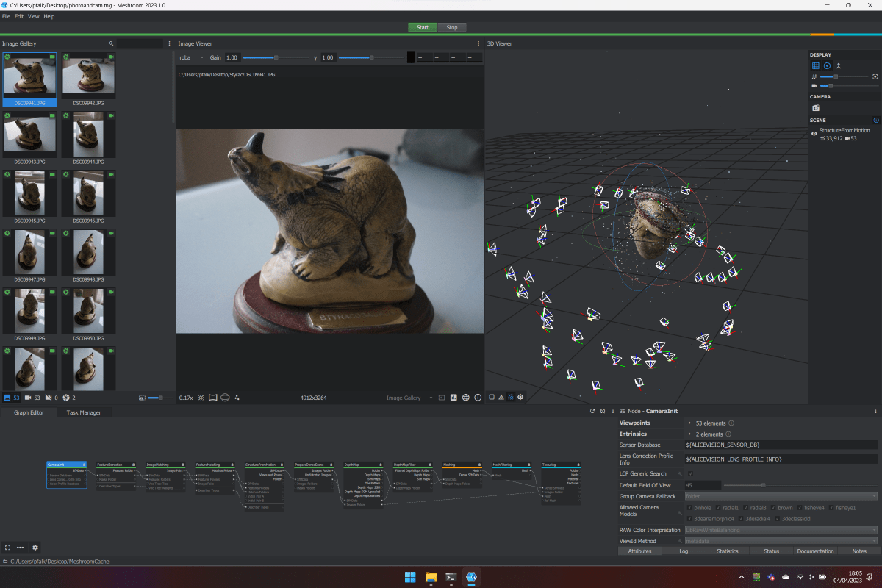Viewport: 882px width, 588px height.
Task: Disable the pinhole camera model
Action: point(689,508)
